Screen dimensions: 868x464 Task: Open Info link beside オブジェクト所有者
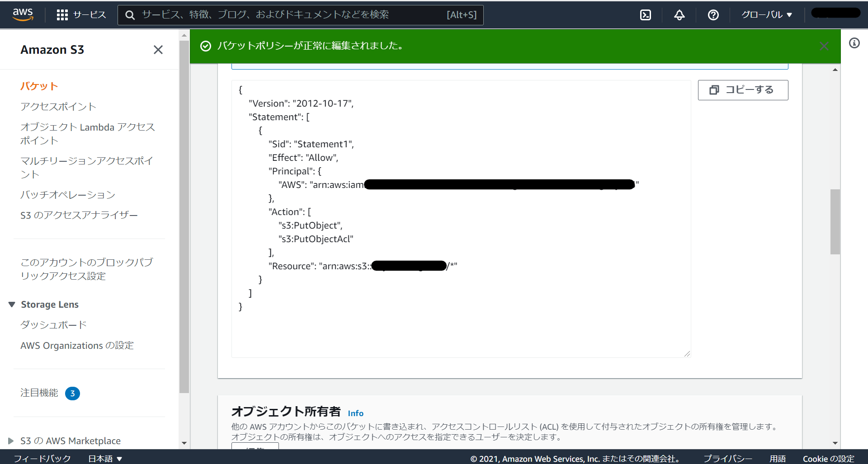[355, 413]
